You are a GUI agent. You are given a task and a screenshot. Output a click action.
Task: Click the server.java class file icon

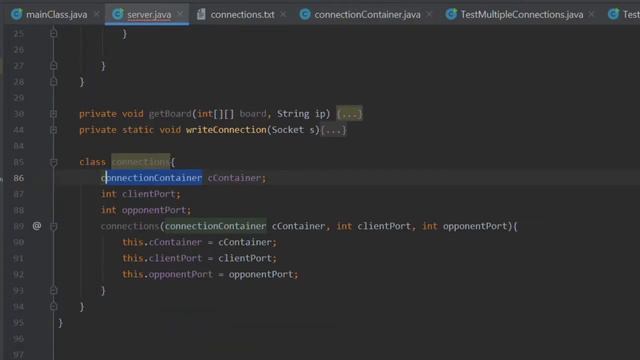click(x=118, y=14)
